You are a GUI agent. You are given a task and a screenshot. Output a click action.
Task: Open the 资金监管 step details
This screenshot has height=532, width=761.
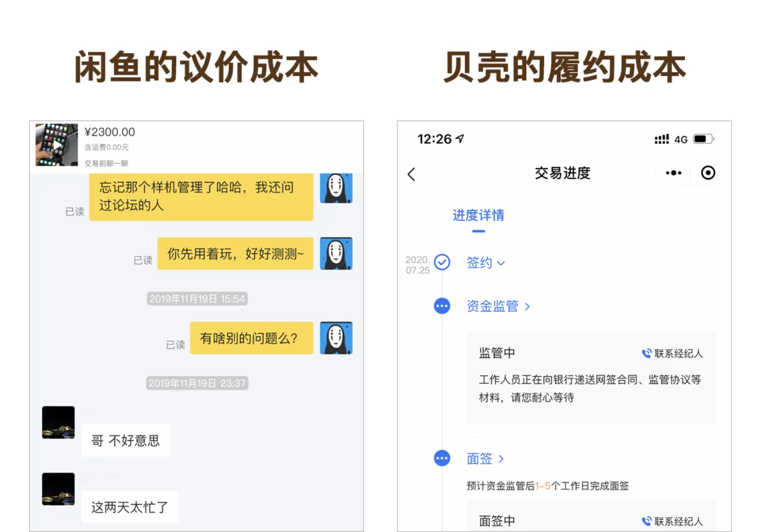tap(498, 306)
